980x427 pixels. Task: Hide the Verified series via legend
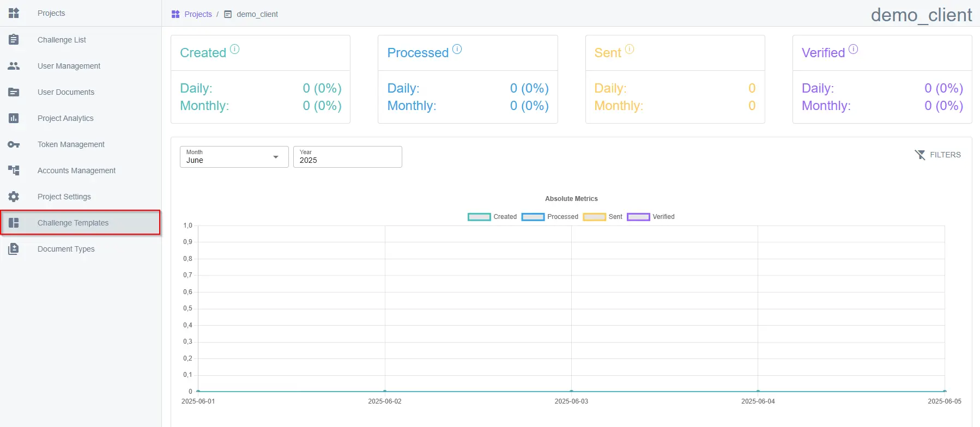click(x=651, y=217)
